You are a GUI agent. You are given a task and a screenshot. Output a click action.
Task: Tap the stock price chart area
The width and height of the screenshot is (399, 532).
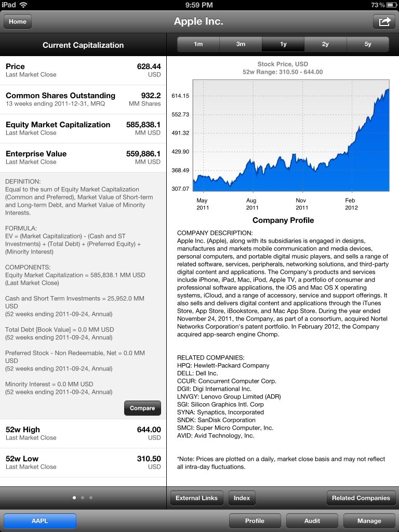291,136
